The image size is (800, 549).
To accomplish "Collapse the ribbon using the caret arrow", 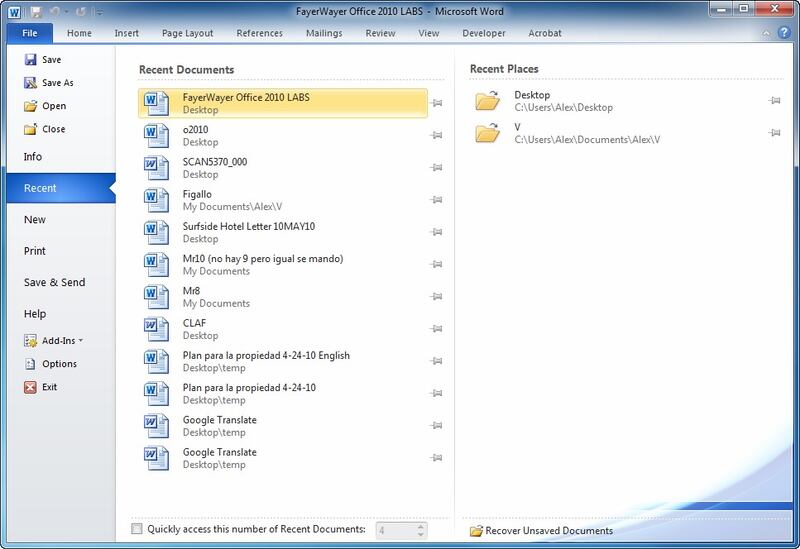I will tap(768, 33).
